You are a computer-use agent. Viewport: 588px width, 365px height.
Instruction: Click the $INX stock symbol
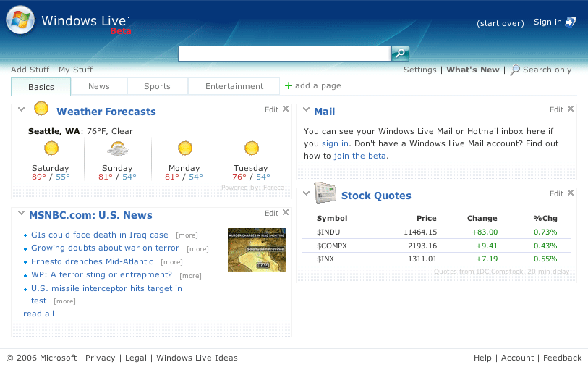coord(325,259)
